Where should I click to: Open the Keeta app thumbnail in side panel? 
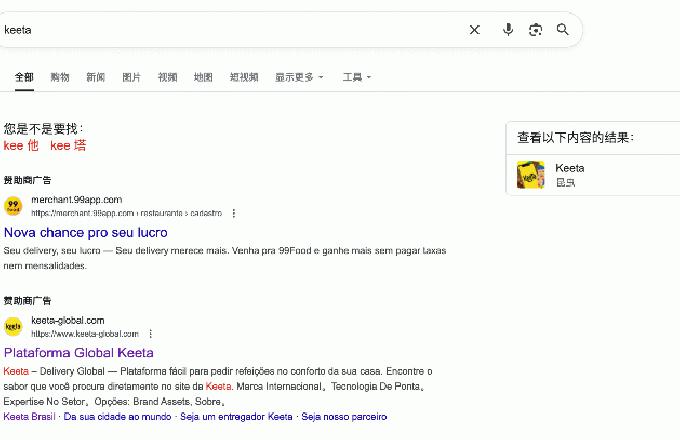(x=530, y=175)
